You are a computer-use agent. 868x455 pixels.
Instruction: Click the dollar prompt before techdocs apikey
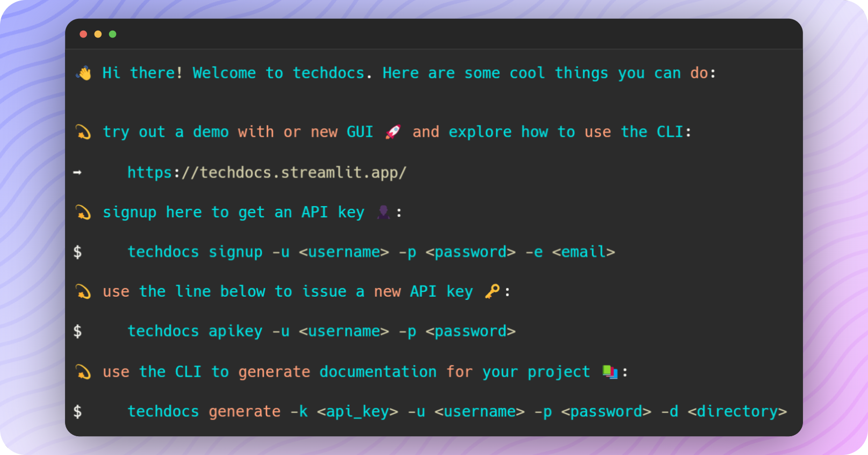click(78, 331)
